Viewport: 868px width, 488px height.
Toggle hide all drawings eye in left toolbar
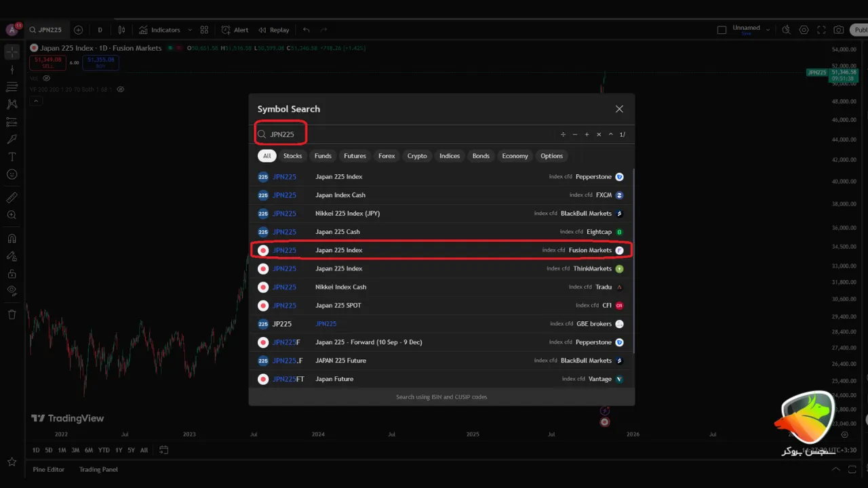point(12,291)
